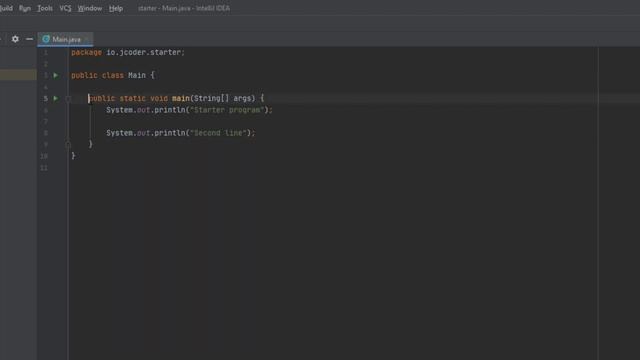Screen dimensions: 640x360
Task: Select the Main.java editor tab
Action: (65, 39)
